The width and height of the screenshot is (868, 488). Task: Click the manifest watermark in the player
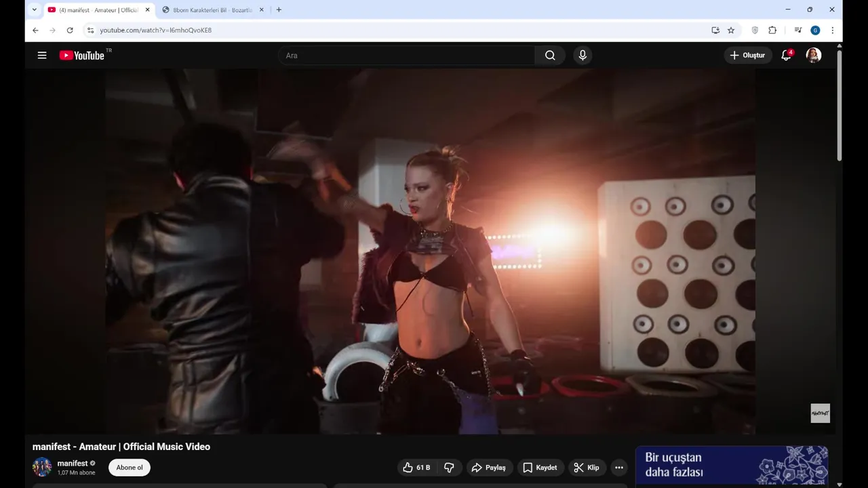pyautogui.click(x=820, y=413)
